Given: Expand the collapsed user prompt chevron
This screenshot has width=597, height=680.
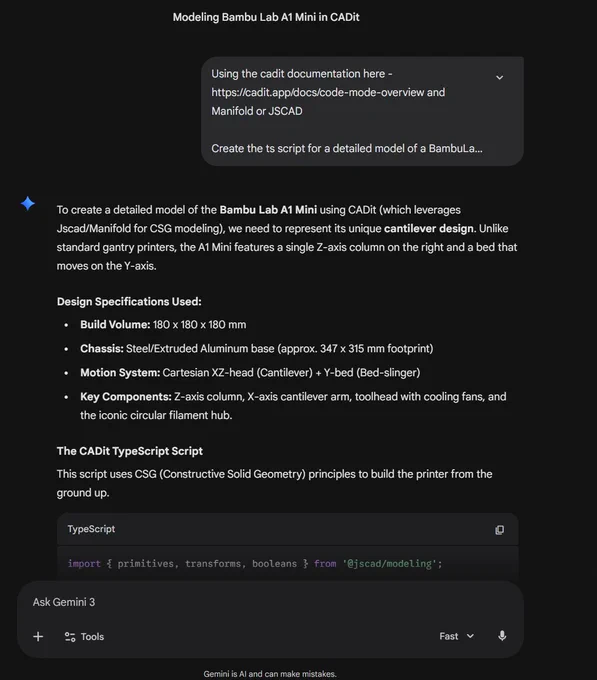Looking at the screenshot, I should [499, 78].
